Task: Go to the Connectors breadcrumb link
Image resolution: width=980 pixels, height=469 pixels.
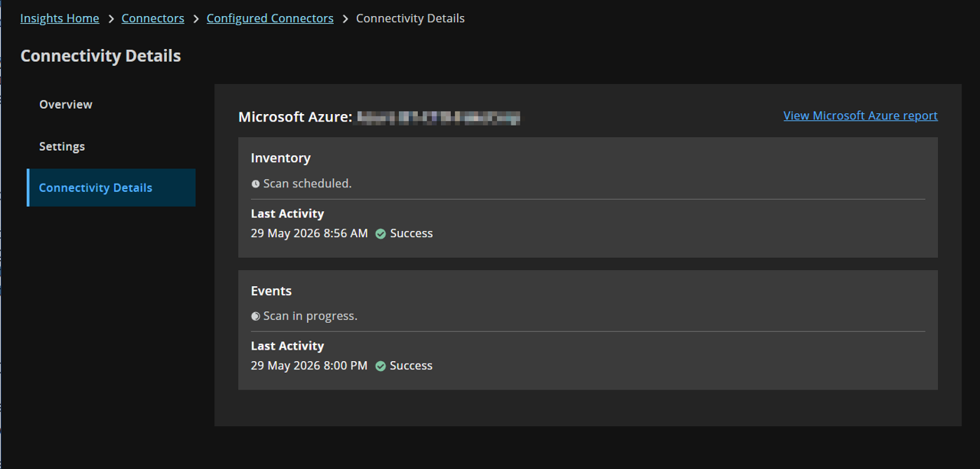Action: 153,18
